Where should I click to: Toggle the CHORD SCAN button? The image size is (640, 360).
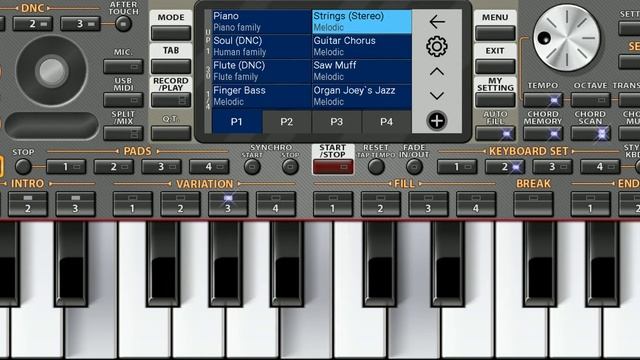591,133
